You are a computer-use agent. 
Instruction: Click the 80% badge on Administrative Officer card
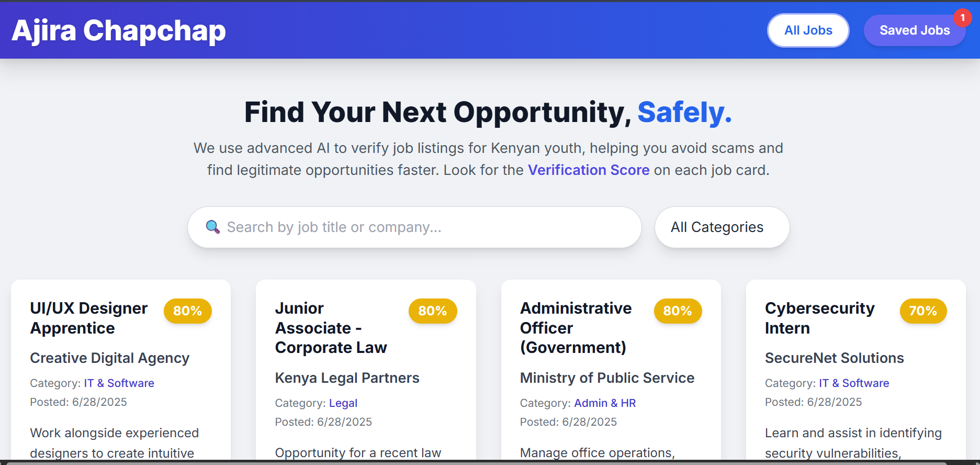(677, 311)
